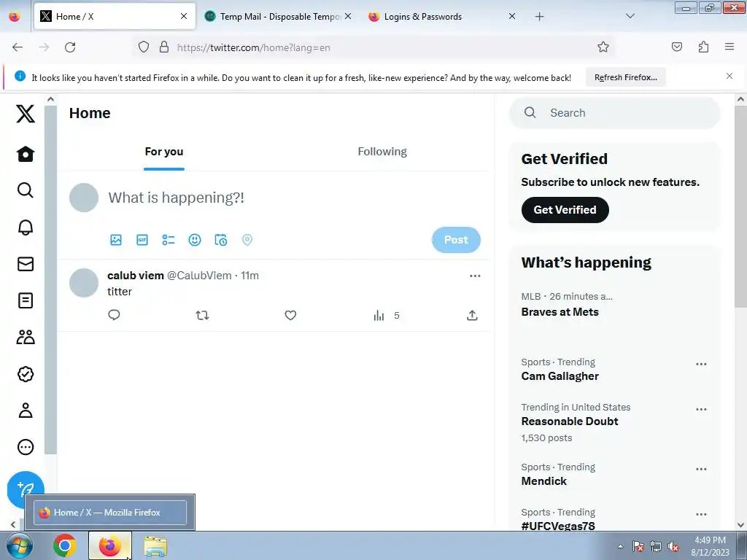The height and width of the screenshot is (560, 747).
Task: Select the Home / X browser tab
Action: [x=115, y=16]
